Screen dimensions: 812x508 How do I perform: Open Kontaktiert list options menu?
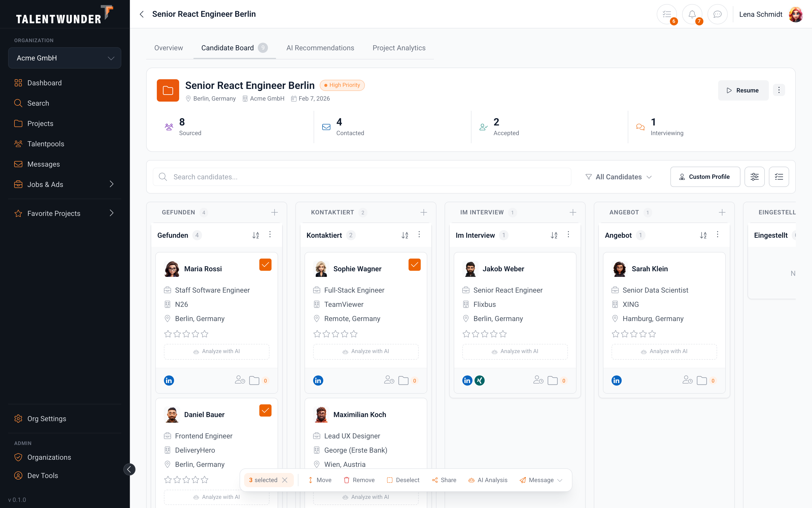[x=419, y=234]
